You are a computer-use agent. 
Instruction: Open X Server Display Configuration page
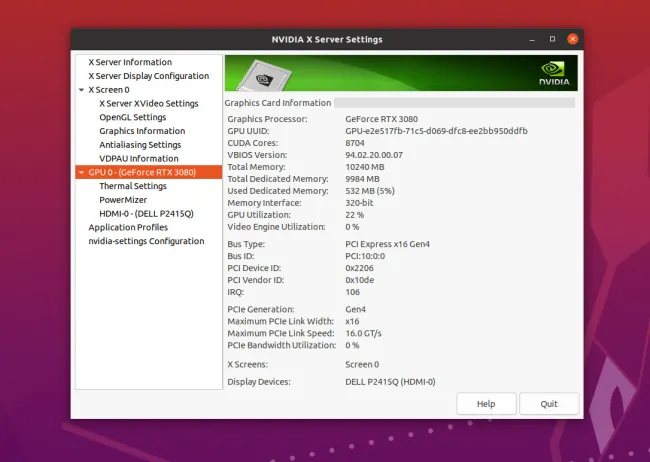[148, 76]
